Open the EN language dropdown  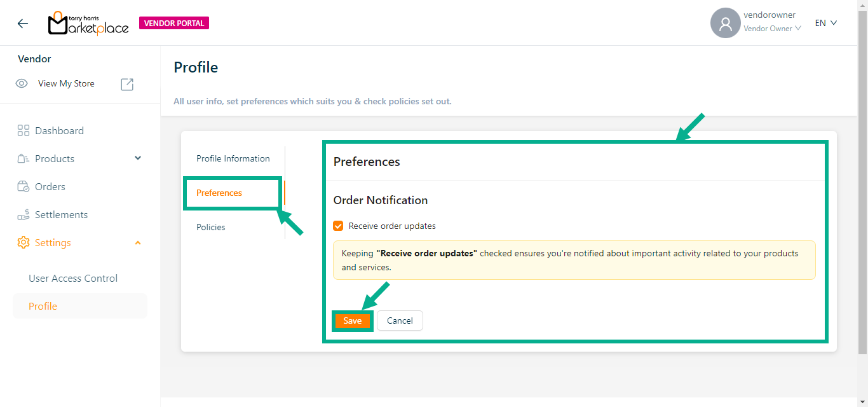(x=826, y=23)
